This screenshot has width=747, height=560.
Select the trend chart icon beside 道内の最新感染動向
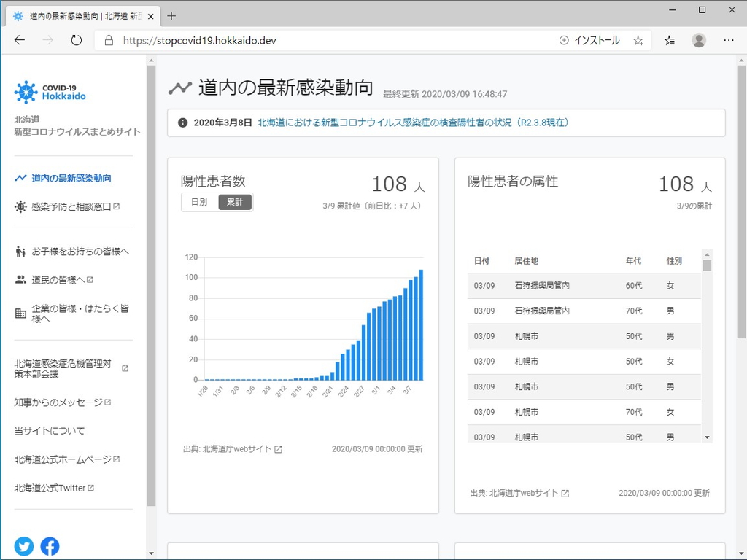[x=20, y=176]
